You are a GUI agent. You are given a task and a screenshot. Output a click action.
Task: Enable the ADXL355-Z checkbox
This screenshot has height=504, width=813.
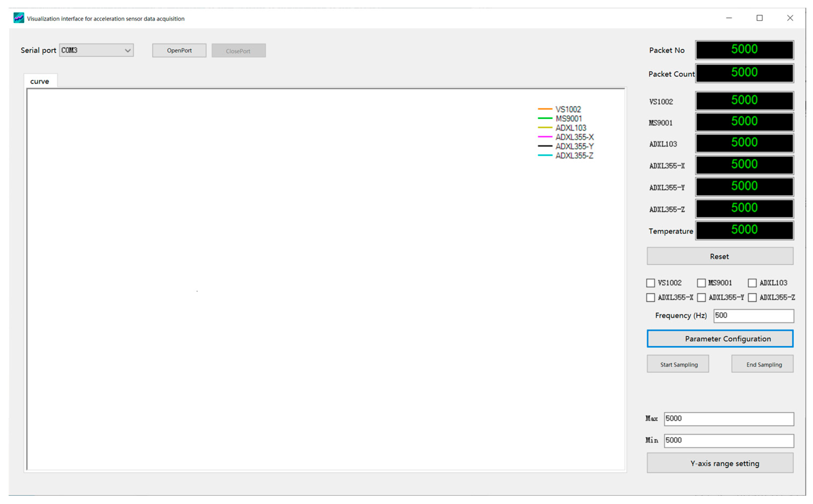[752, 297]
